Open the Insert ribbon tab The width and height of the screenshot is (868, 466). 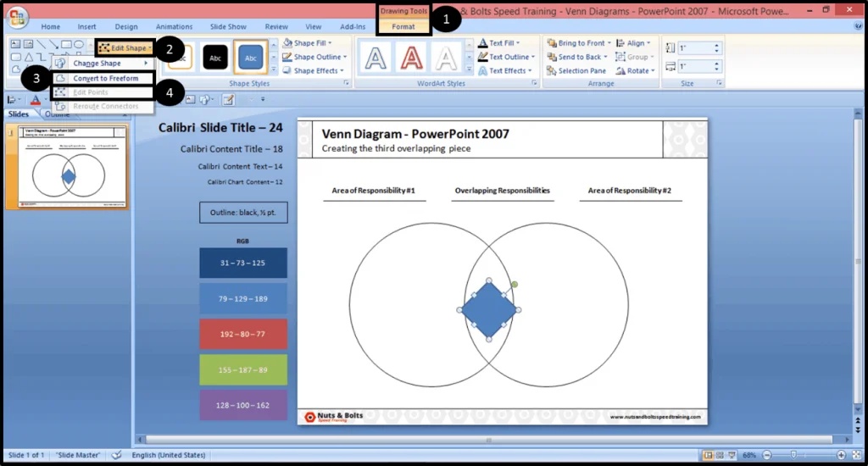pyautogui.click(x=87, y=26)
